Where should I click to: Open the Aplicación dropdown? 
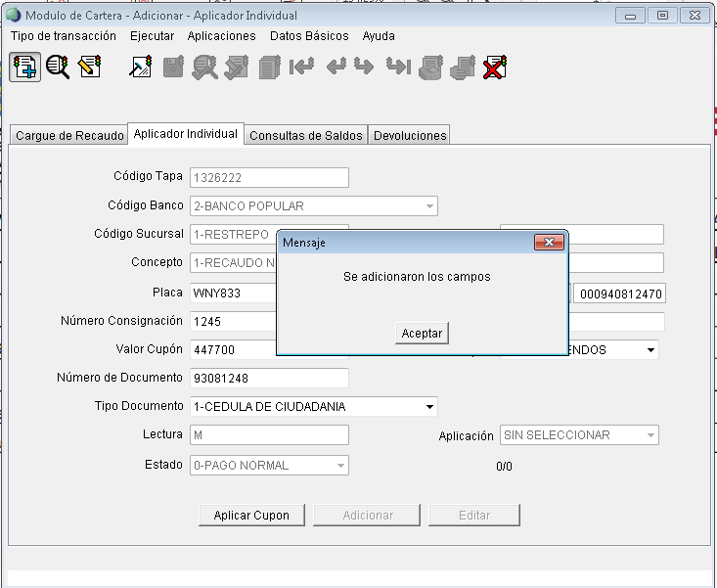point(650,435)
